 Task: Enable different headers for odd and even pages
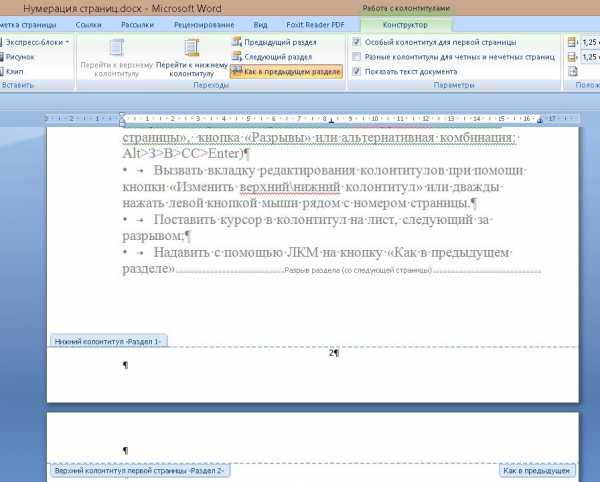(357, 57)
